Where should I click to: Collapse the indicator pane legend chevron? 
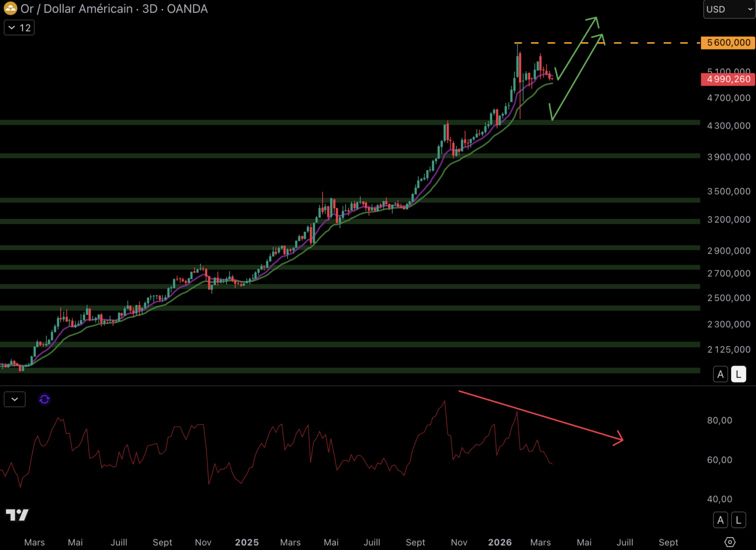point(15,399)
